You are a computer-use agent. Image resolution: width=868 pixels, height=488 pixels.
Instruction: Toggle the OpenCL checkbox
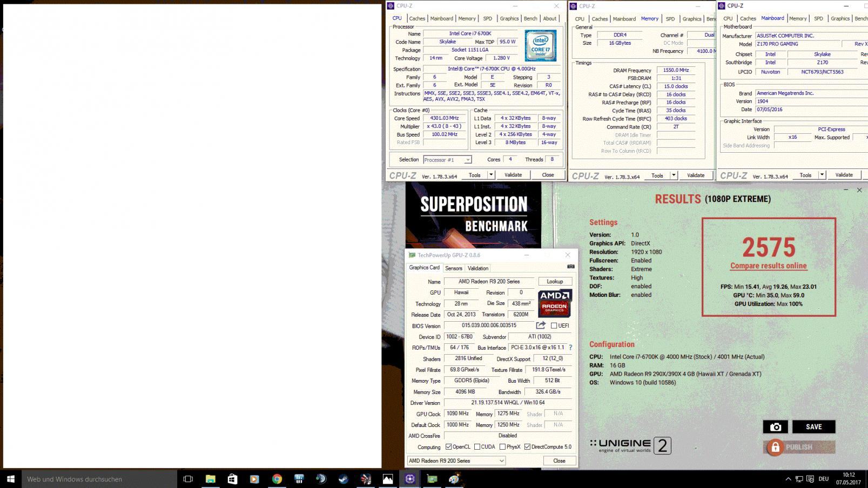pos(448,447)
